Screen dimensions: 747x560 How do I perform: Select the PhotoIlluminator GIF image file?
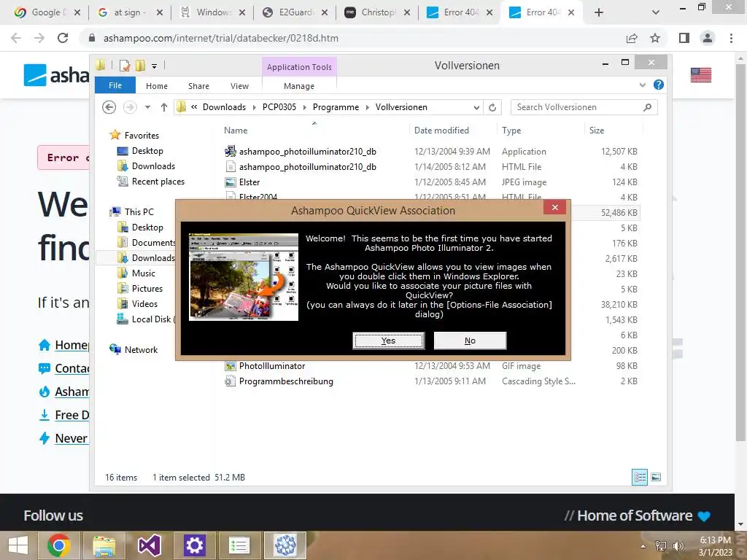[x=271, y=366]
